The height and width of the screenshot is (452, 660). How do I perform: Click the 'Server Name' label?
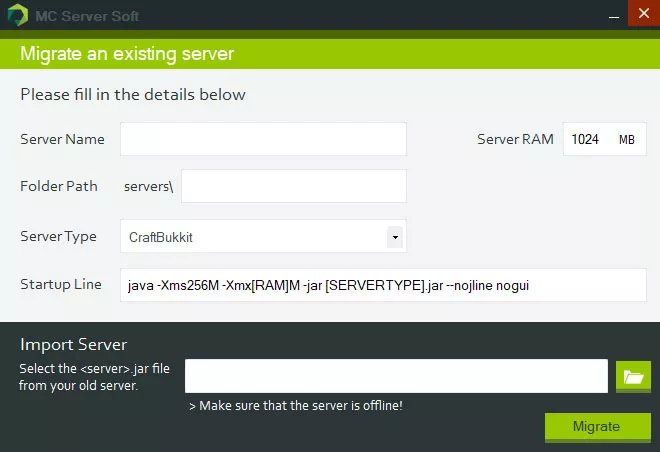62,139
